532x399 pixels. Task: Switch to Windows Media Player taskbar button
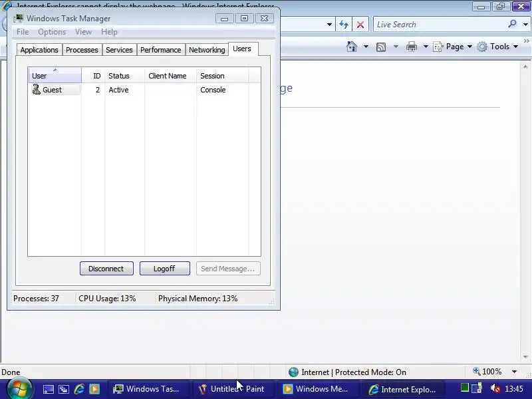318,389
